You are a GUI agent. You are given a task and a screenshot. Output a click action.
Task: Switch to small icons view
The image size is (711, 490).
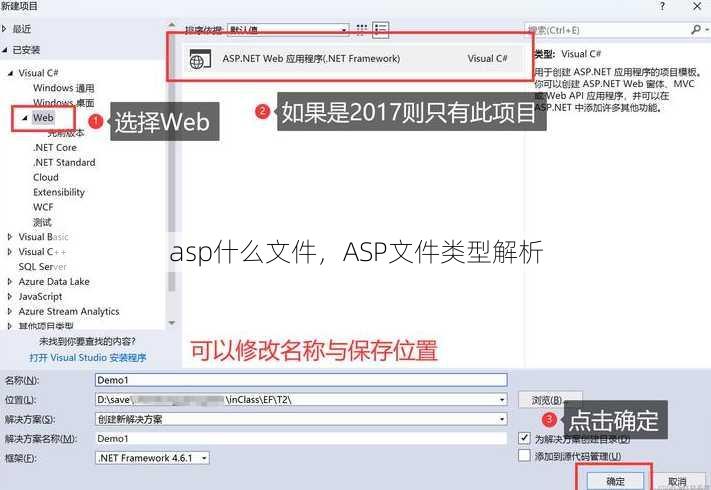pyautogui.click(x=361, y=29)
